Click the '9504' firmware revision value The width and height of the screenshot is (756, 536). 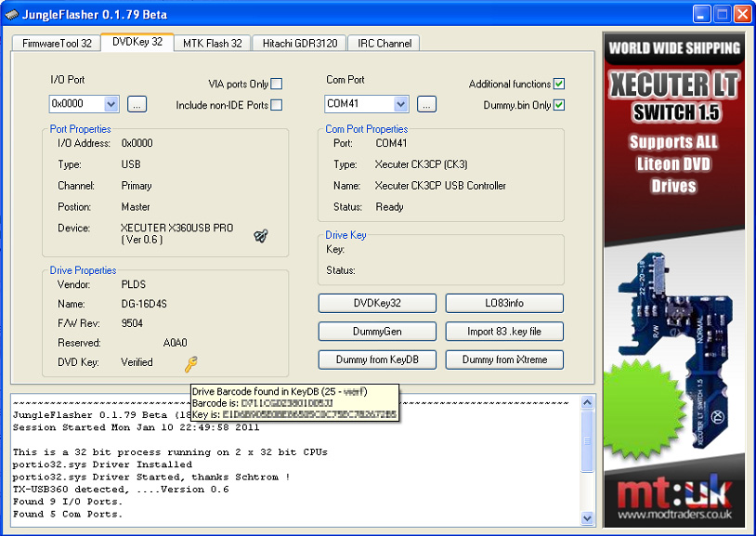click(132, 323)
